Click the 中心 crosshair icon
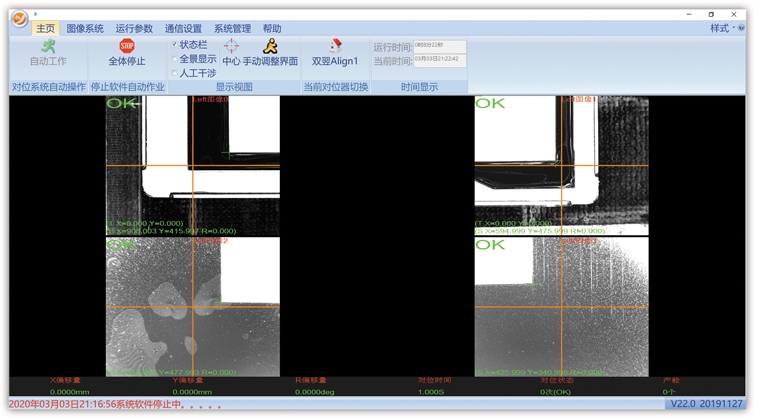This screenshot has width=761, height=420. (231, 46)
